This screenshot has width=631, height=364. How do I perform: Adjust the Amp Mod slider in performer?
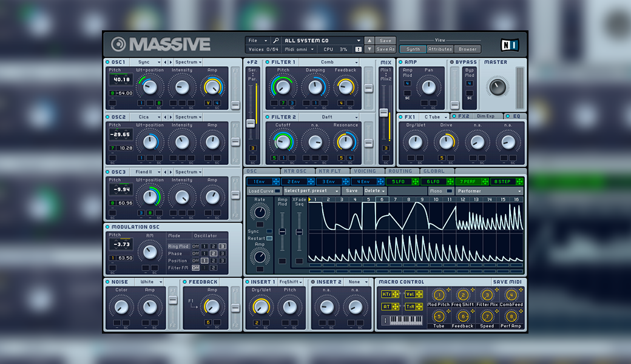282,232
